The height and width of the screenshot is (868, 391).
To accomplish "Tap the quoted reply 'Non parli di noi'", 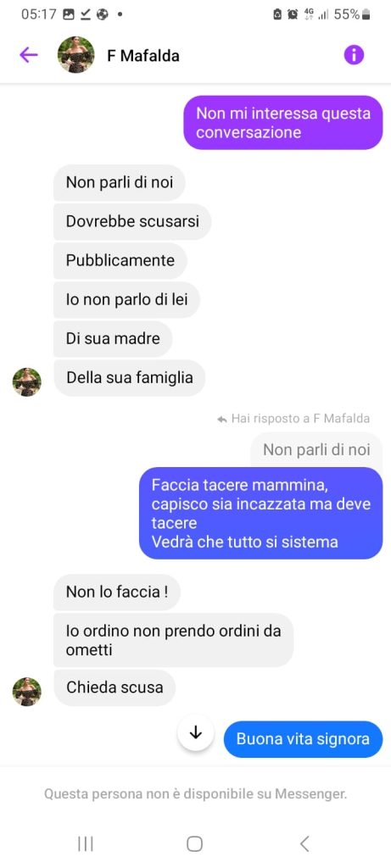I will pos(316,449).
